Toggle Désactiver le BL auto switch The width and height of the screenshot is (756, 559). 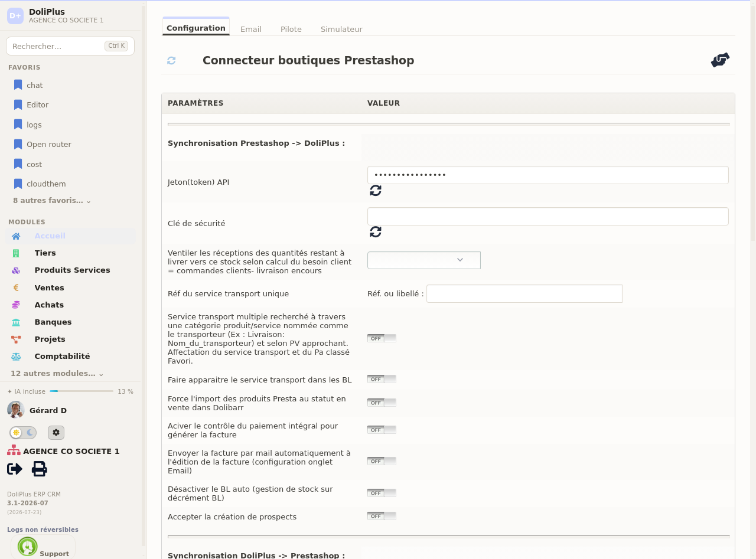click(x=382, y=493)
